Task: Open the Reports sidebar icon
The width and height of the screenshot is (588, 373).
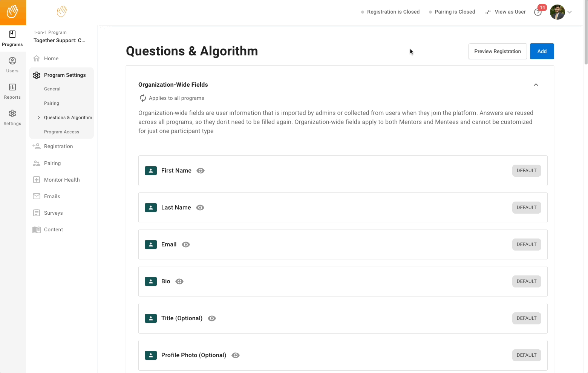Action: click(x=12, y=87)
